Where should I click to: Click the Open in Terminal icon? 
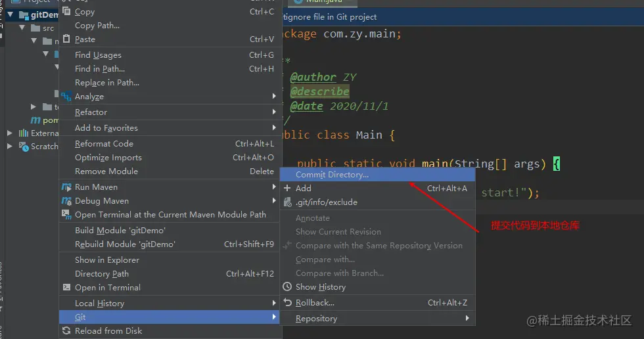[66, 287]
